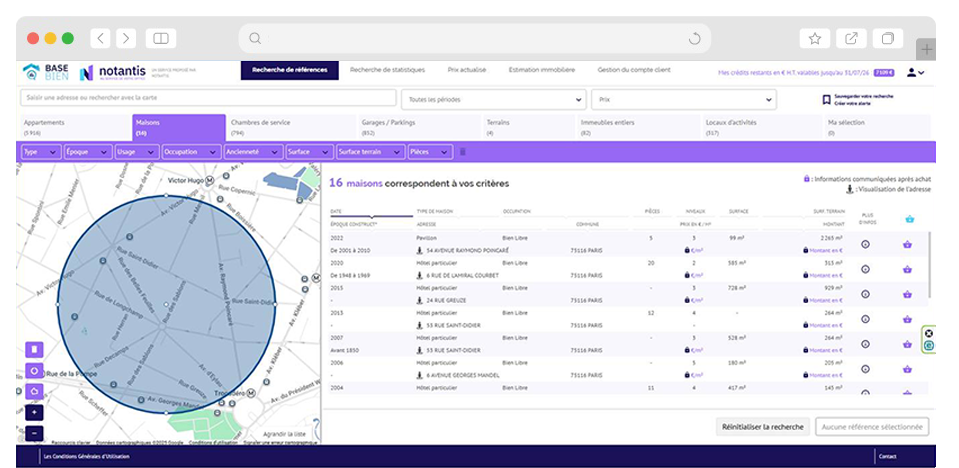Open the 'Toutes les périodes' dropdown

click(x=493, y=100)
